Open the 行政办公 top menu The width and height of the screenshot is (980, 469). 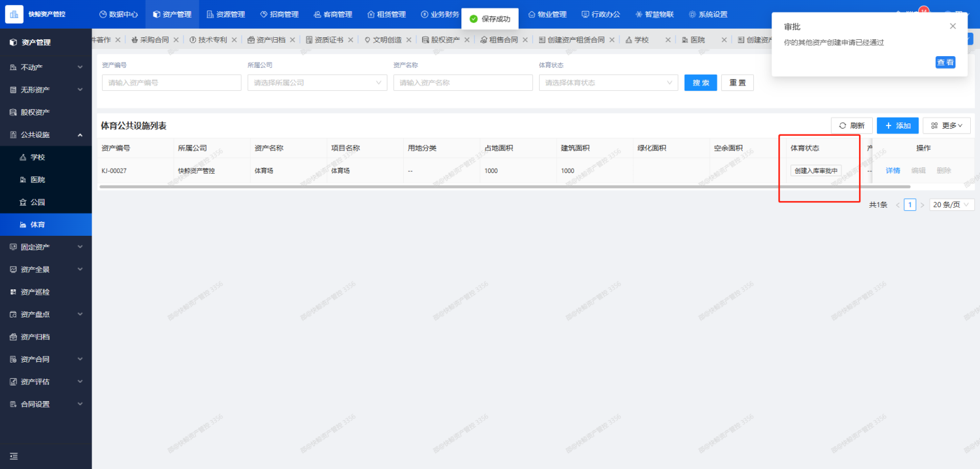tap(600, 14)
